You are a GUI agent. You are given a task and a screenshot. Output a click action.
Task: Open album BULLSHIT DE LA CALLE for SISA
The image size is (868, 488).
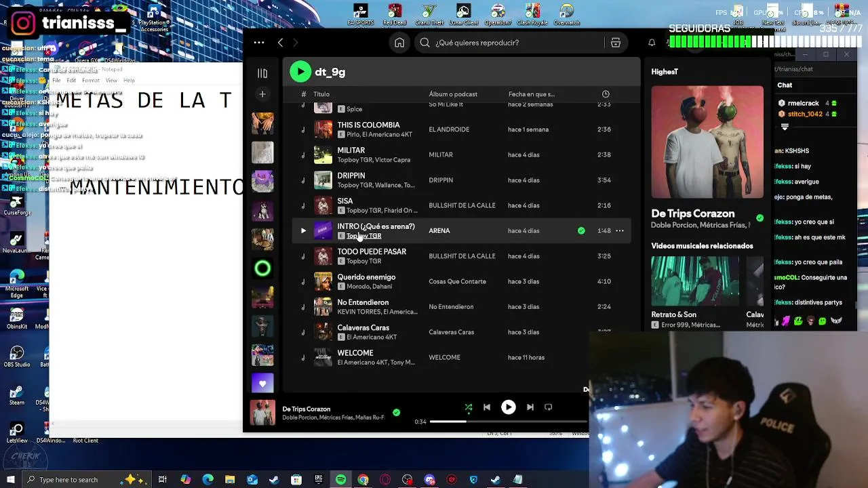(462, 205)
